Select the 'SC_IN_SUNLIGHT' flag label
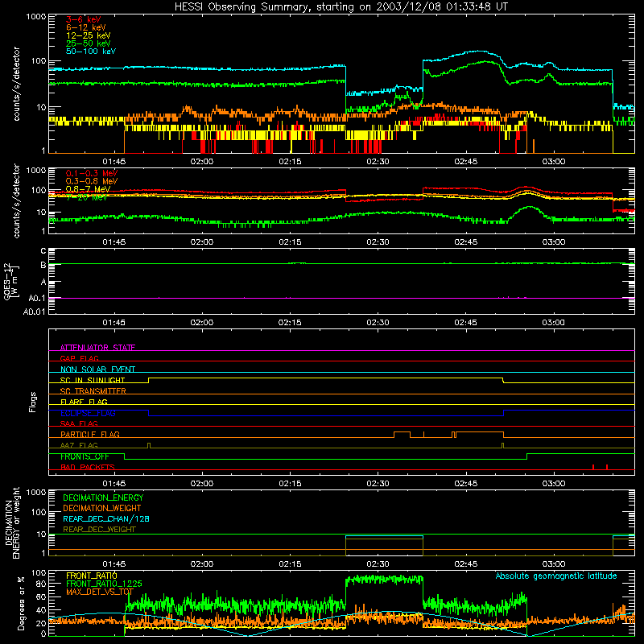 coord(93,380)
